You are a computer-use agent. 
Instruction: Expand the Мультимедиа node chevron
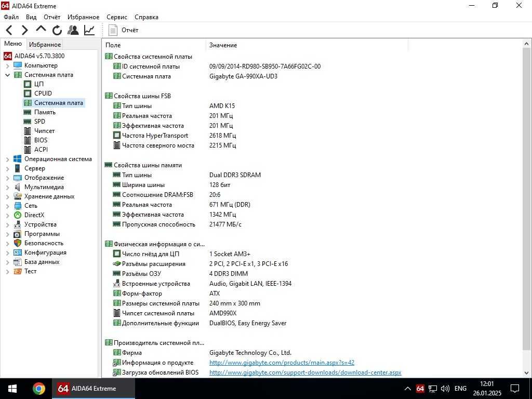[7, 187]
